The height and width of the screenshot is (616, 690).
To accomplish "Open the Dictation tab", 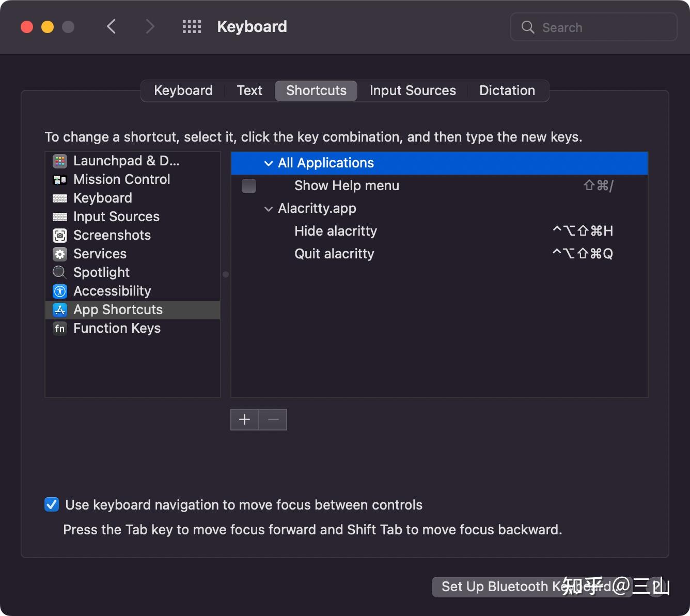I will 507,90.
